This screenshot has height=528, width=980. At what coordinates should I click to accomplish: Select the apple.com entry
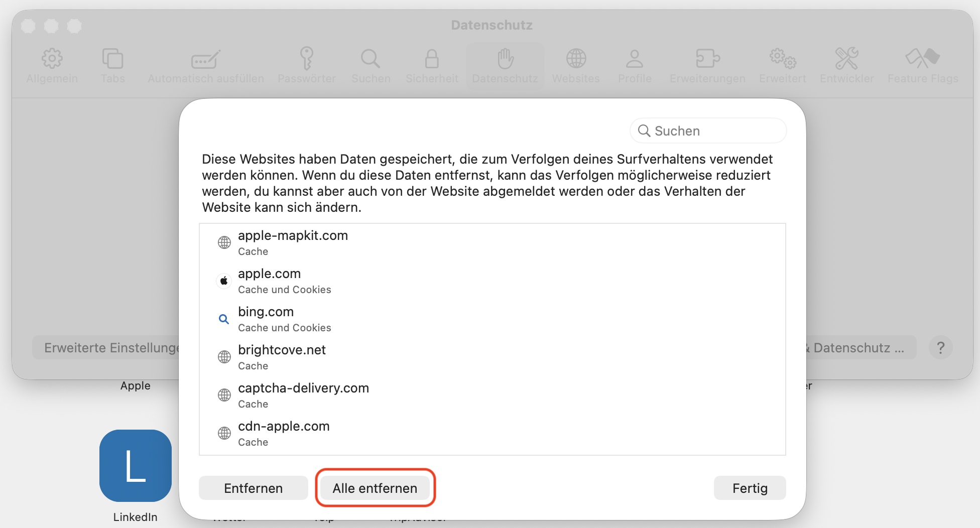click(493, 281)
